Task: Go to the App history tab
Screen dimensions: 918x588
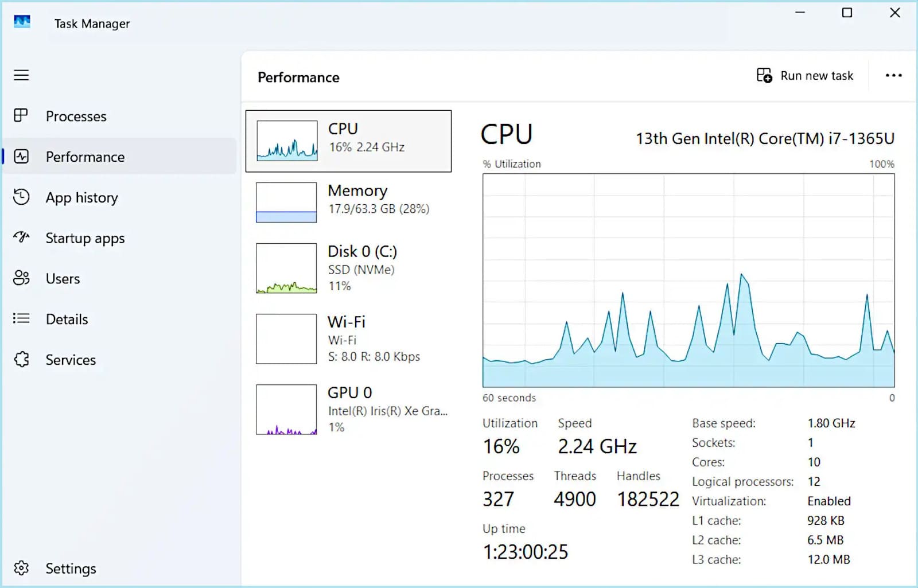Action: 81,197
